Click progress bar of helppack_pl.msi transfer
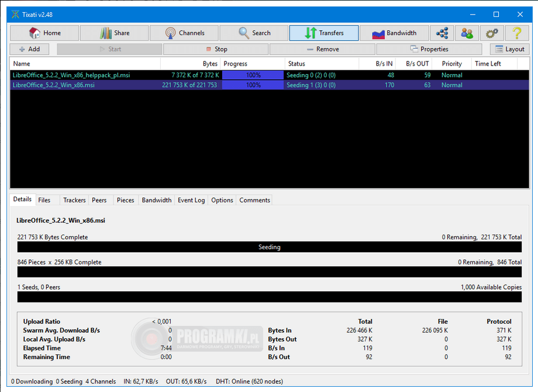The image size is (538, 392). [253, 75]
